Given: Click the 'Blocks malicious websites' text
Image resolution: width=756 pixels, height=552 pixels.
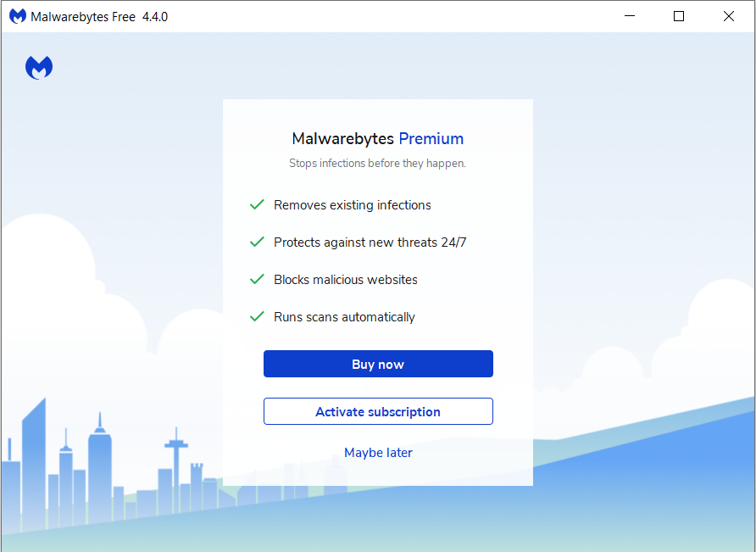Looking at the screenshot, I should pyautogui.click(x=346, y=280).
